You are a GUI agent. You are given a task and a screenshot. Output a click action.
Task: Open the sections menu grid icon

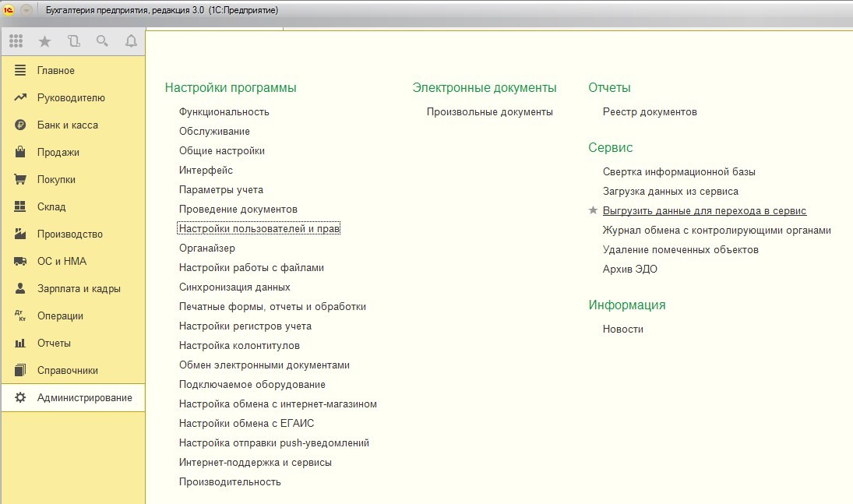[16, 41]
